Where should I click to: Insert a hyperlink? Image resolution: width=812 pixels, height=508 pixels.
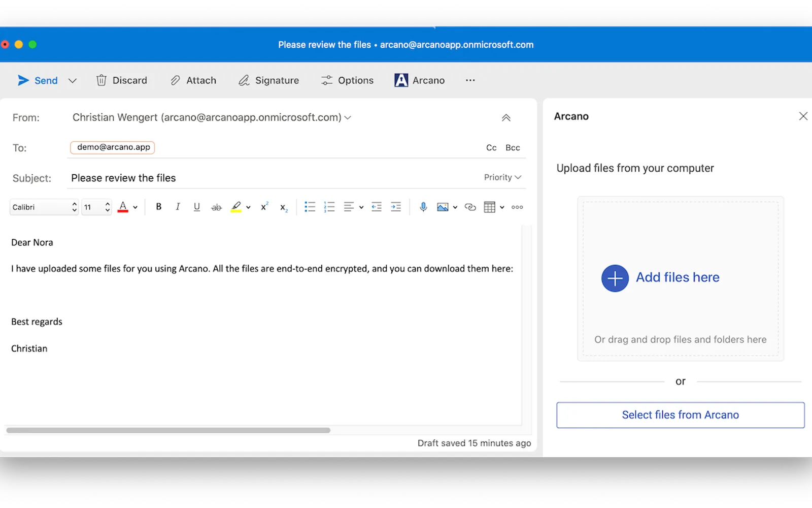(x=470, y=207)
